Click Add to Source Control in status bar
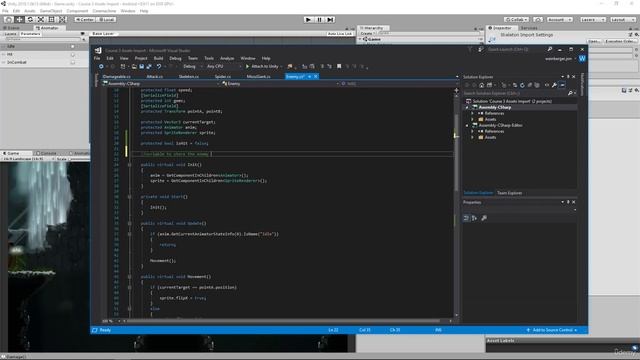 pyautogui.click(x=552, y=330)
